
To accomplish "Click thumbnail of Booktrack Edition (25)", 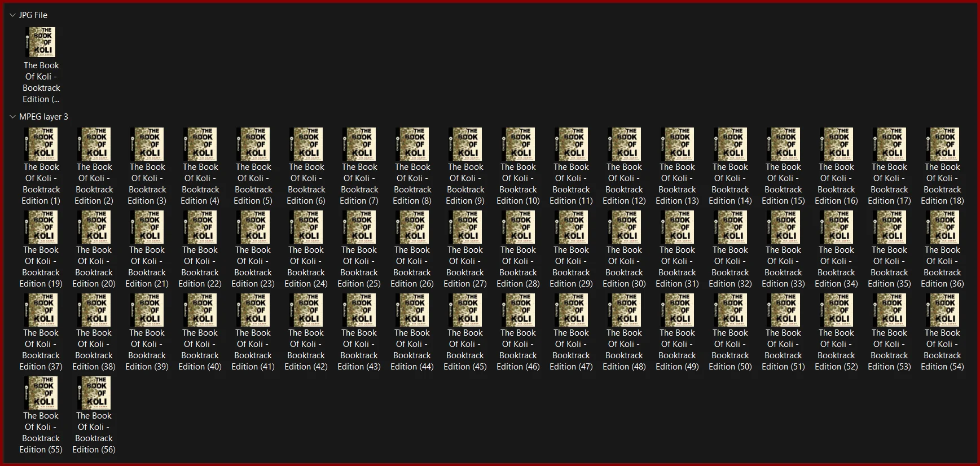I will click(x=359, y=227).
